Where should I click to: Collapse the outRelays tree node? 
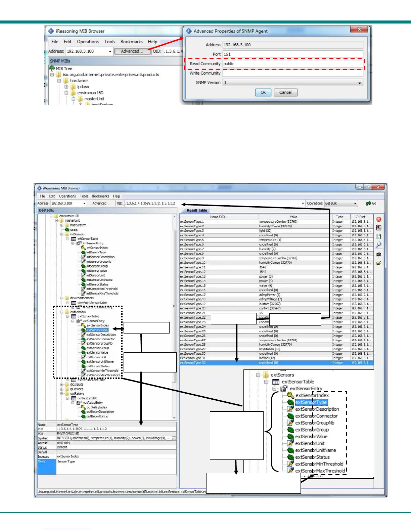point(62,394)
